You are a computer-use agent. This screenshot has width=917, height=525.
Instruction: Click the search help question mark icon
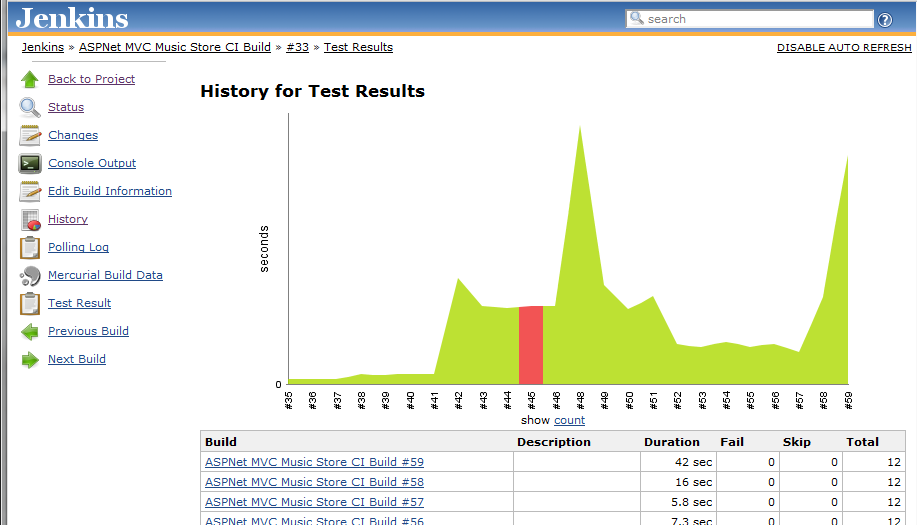pyautogui.click(x=885, y=20)
